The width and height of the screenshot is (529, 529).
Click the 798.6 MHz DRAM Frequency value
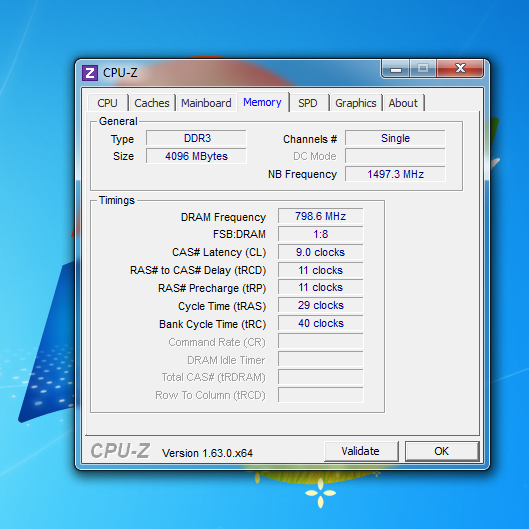[x=321, y=216]
